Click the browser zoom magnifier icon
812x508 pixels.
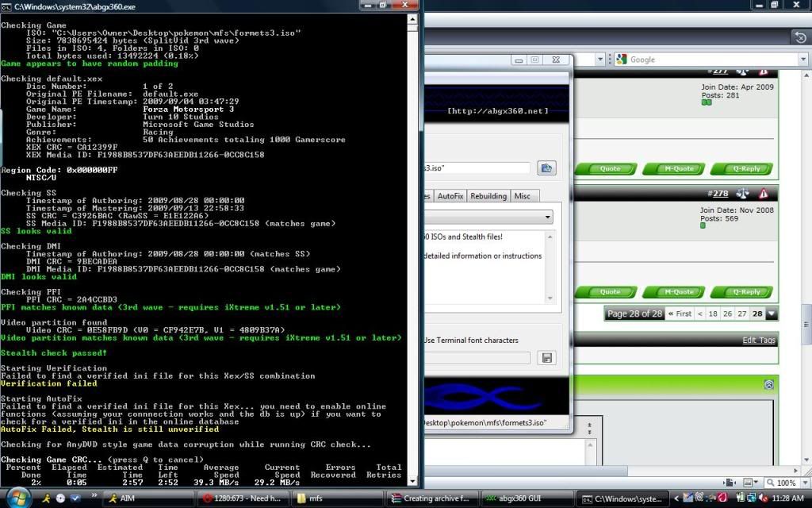(770, 483)
